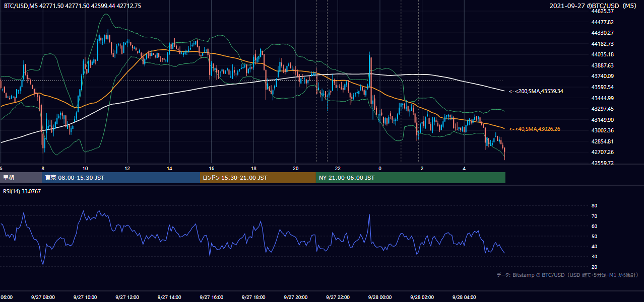Click hour label 4 under price chart
This screenshot has width=644, height=302.
point(464,168)
